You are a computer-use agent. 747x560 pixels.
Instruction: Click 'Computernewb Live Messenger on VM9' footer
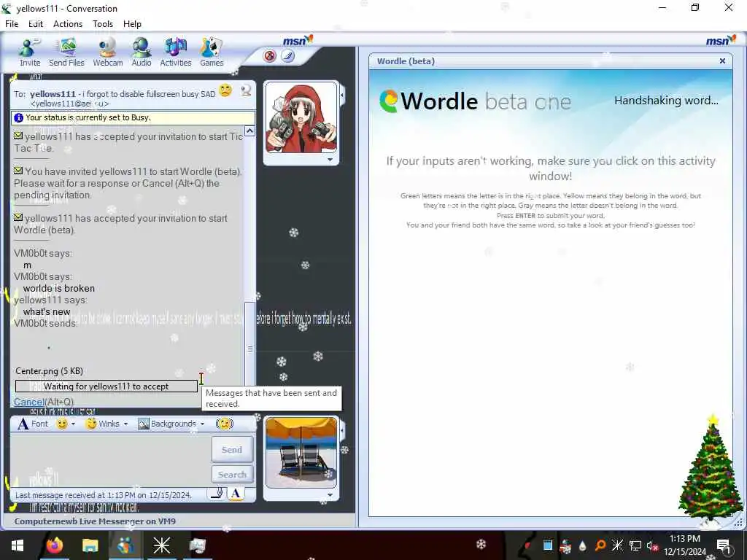[95, 521]
